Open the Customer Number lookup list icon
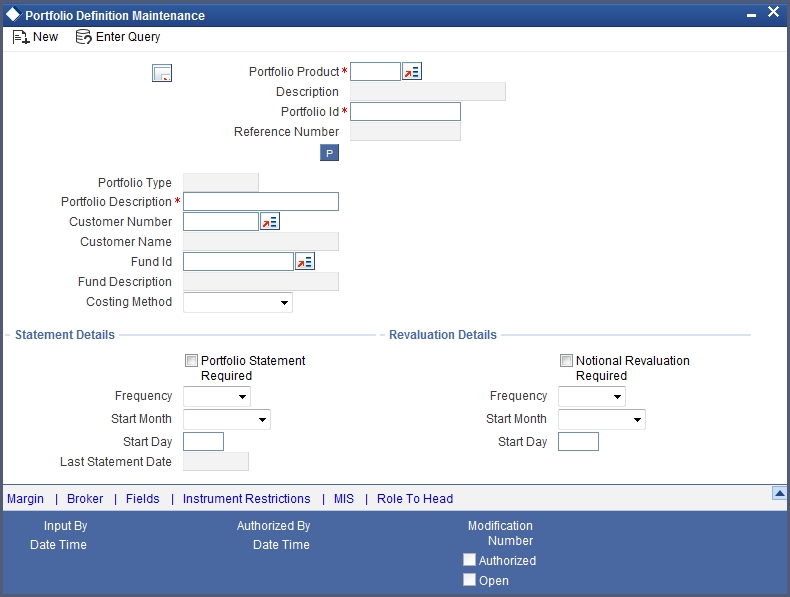The image size is (790, 597). click(x=270, y=222)
